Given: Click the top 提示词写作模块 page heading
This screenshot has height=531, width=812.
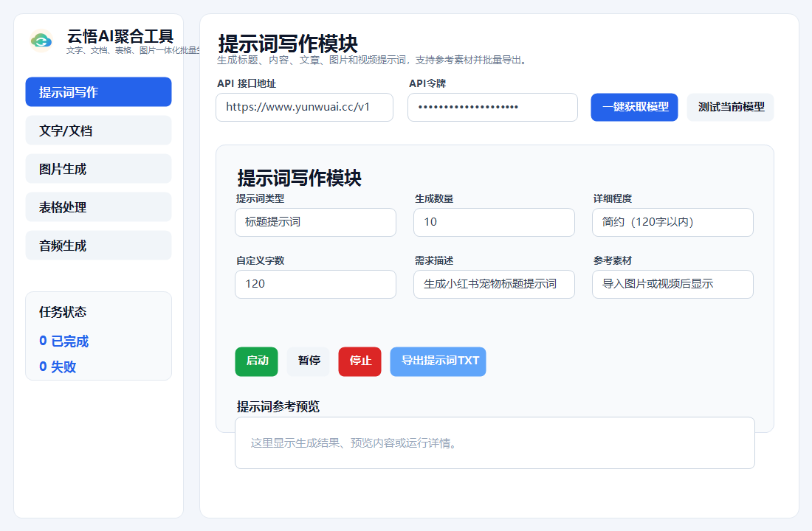Looking at the screenshot, I should [x=287, y=44].
